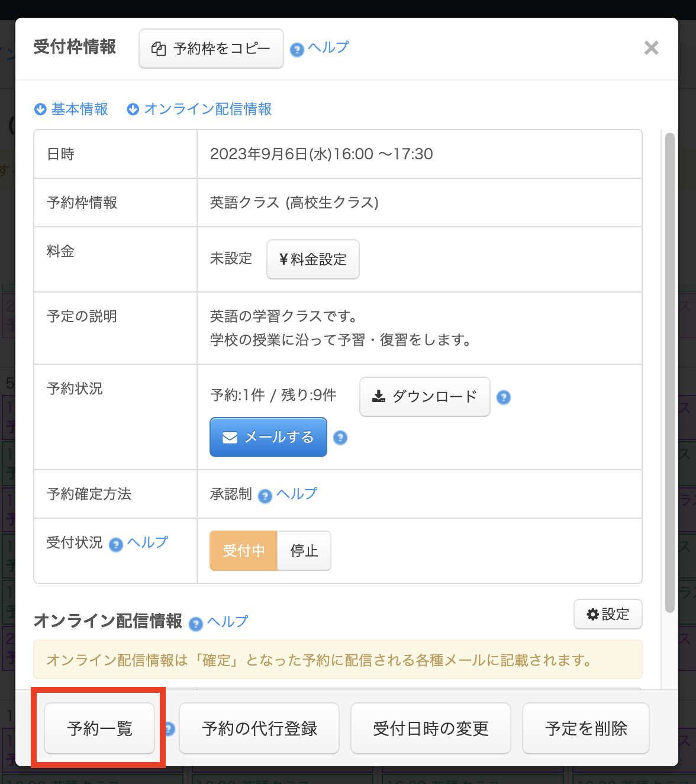696x784 pixels.
Task: Set reception status to 受付中
Action: pyautogui.click(x=243, y=551)
